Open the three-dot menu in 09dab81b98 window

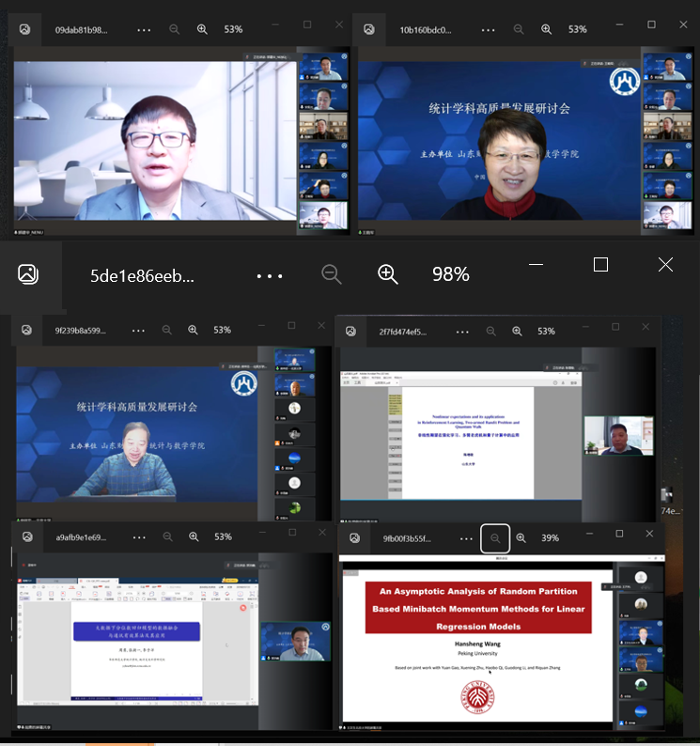point(144,29)
